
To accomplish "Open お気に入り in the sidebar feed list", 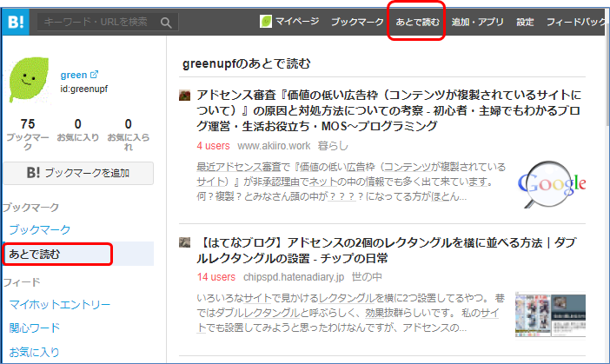I will coord(34,352).
